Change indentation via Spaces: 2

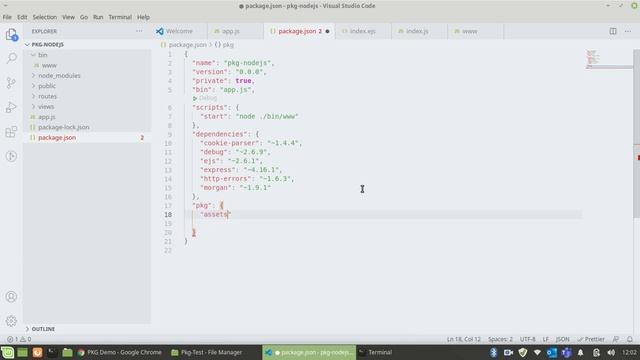click(500, 339)
